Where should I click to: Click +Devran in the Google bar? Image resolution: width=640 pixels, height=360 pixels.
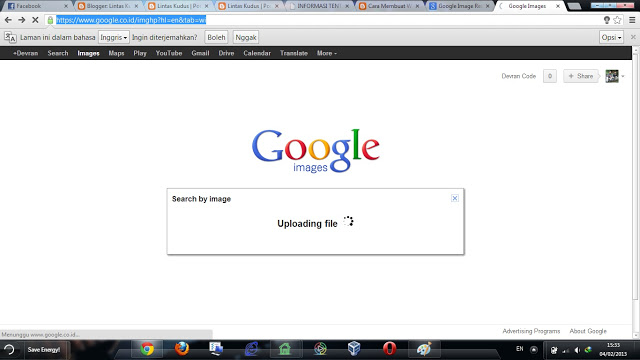click(x=25, y=53)
